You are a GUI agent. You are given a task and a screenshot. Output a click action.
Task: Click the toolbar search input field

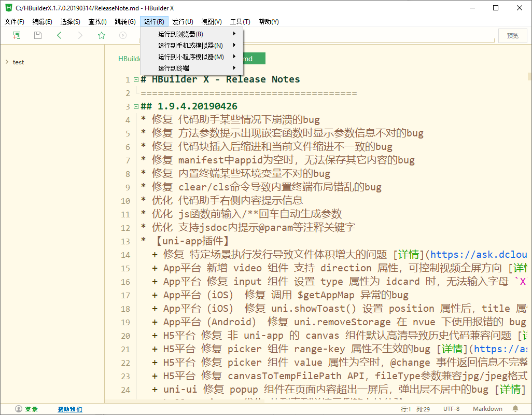pos(368,36)
